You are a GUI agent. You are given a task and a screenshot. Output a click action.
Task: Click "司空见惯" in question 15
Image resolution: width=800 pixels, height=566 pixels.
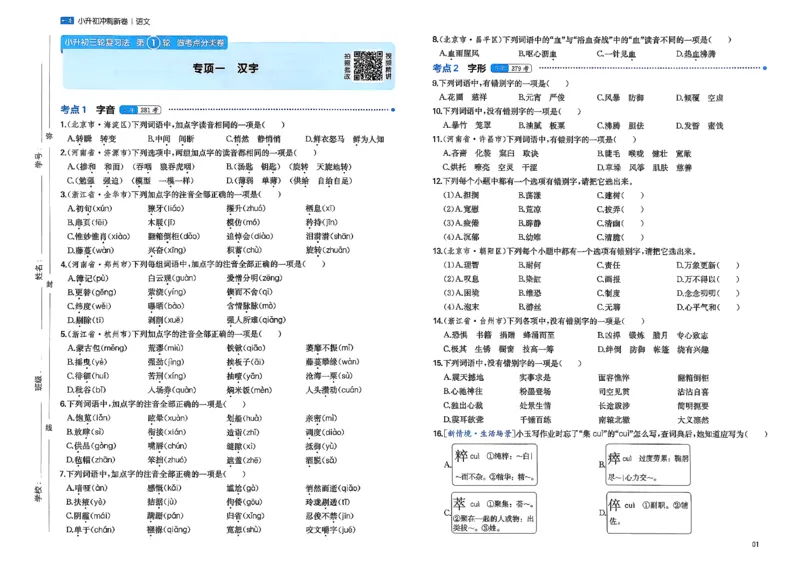click(614, 391)
